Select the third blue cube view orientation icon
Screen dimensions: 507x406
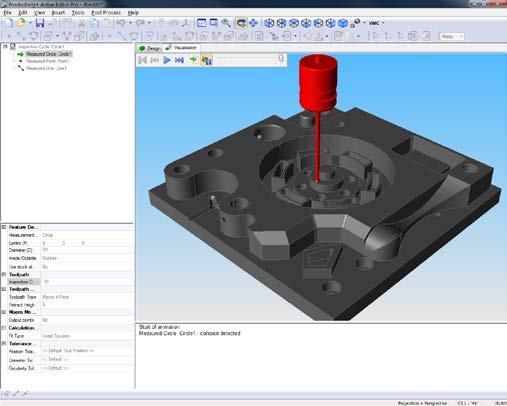(294, 23)
